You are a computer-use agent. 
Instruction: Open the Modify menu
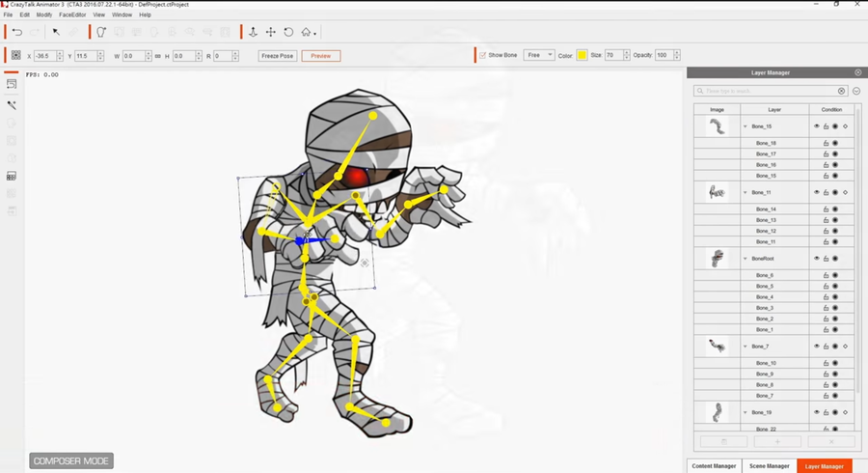(x=44, y=14)
